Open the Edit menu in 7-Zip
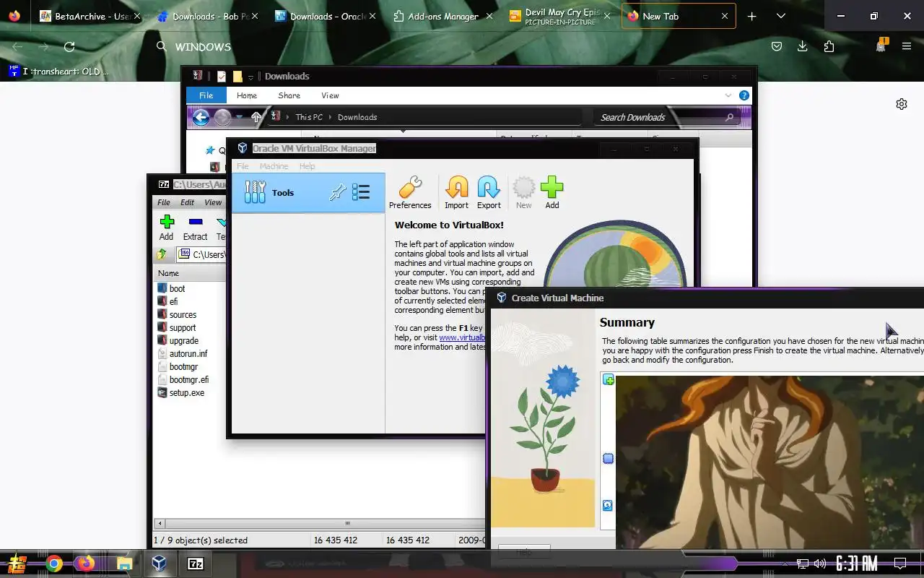This screenshot has height=578, width=924. (188, 202)
